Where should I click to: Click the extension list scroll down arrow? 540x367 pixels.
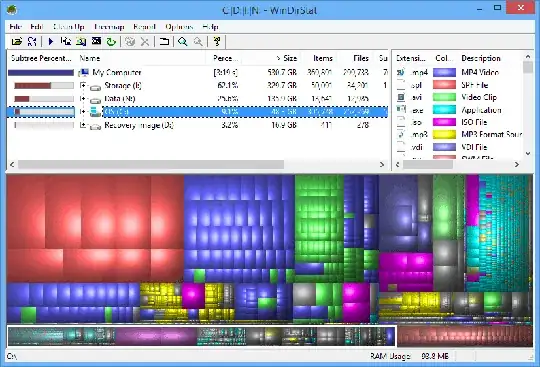click(528, 154)
